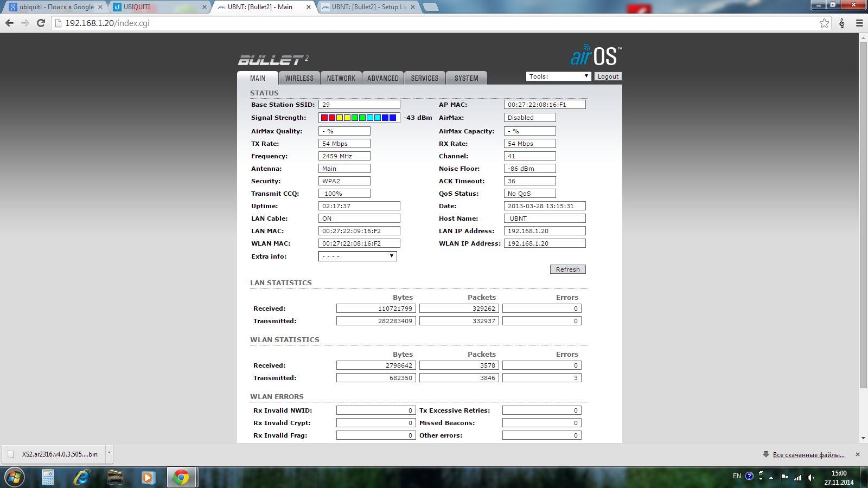This screenshot has height=488, width=868.
Task: Open Chrome menu hamburger icon
Action: tap(859, 23)
